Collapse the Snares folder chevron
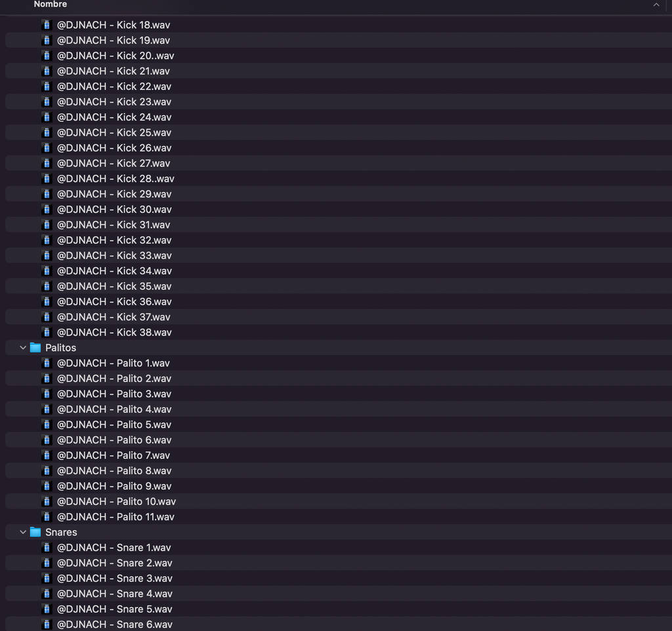 [x=23, y=533]
